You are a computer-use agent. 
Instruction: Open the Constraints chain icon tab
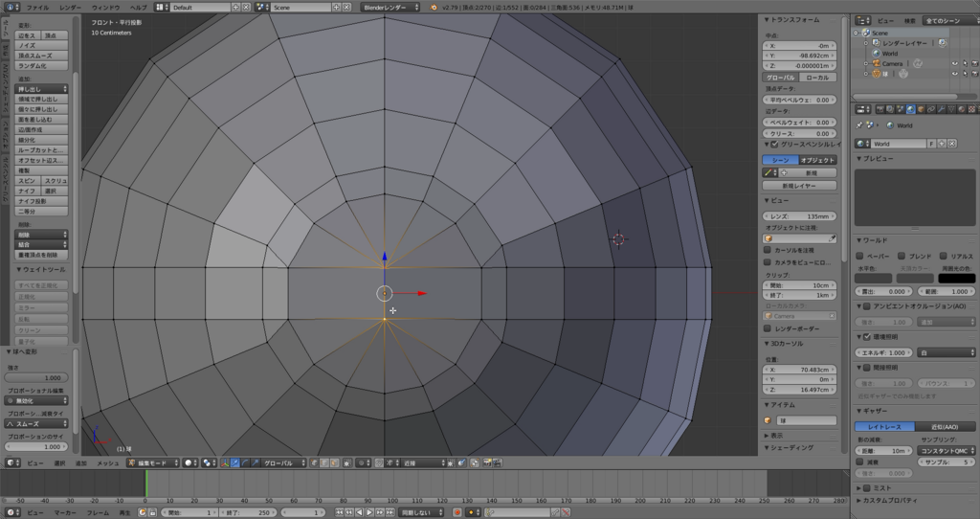click(931, 109)
